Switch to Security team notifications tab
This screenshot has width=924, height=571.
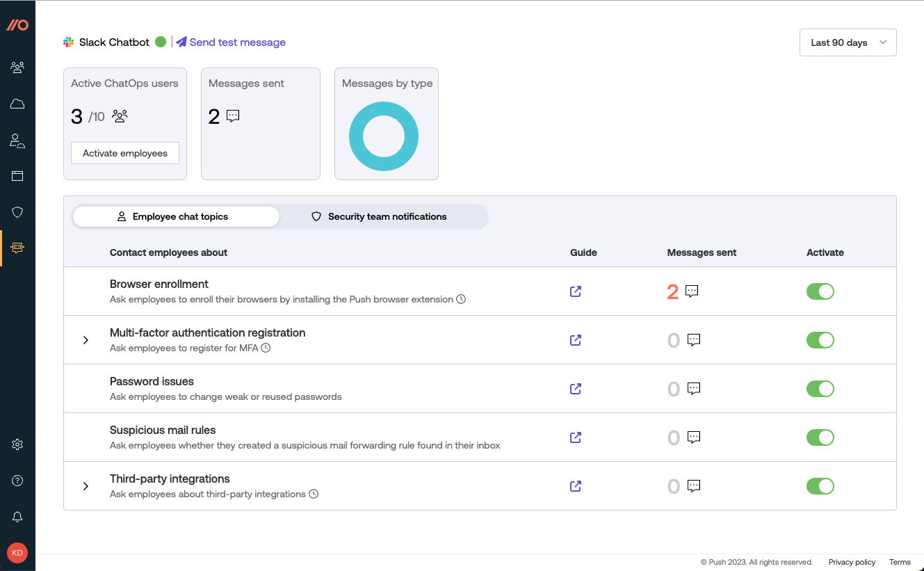click(x=380, y=217)
